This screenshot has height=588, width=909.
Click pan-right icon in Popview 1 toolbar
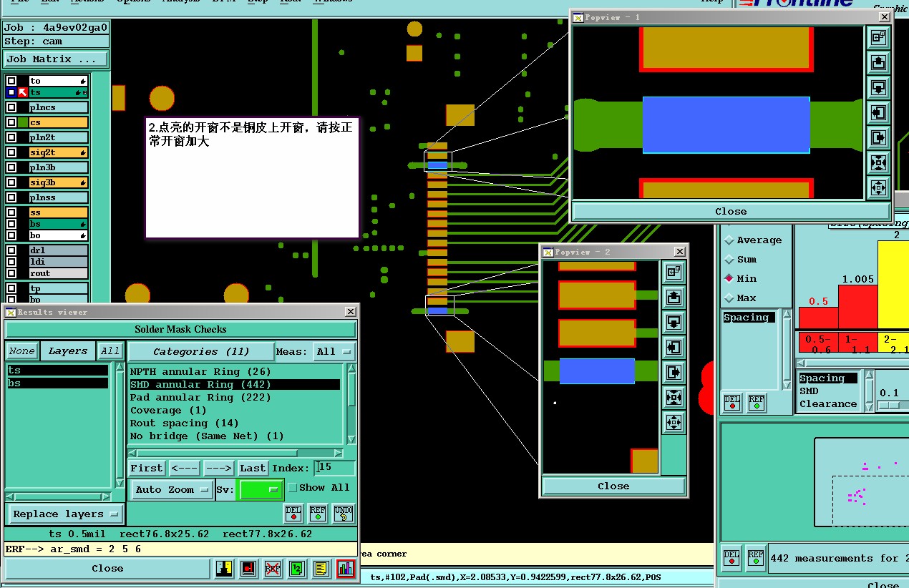click(x=878, y=137)
